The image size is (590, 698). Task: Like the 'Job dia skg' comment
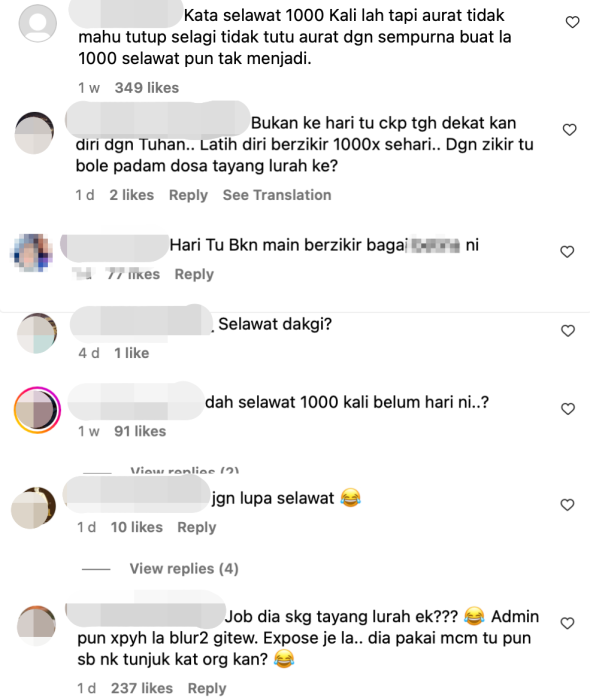tap(567, 623)
